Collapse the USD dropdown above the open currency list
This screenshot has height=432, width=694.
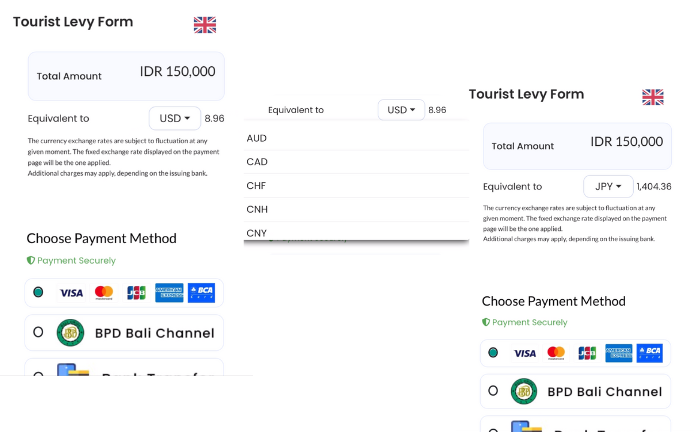pyautogui.click(x=402, y=110)
